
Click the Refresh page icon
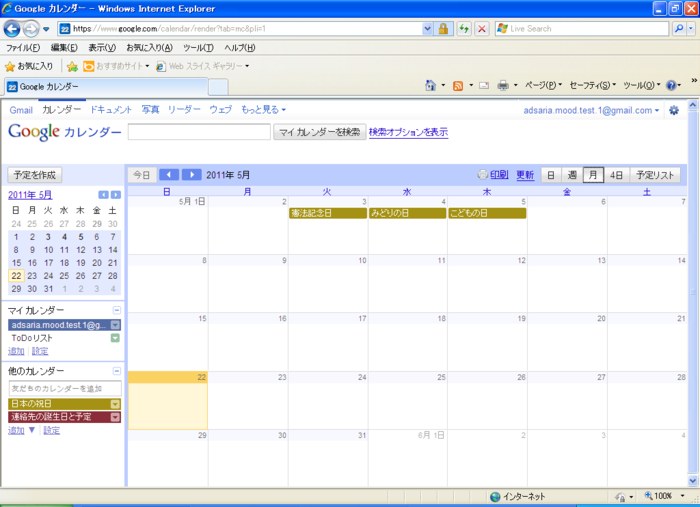tap(464, 29)
